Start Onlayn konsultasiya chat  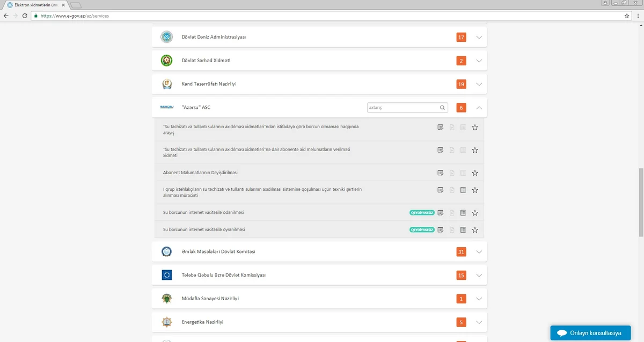coord(589,333)
